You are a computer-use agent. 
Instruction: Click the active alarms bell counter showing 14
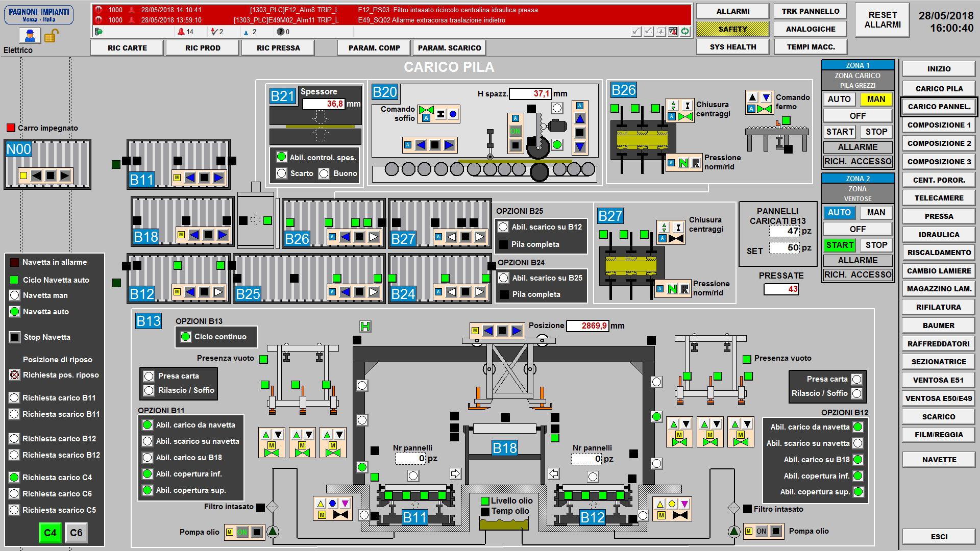click(185, 32)
